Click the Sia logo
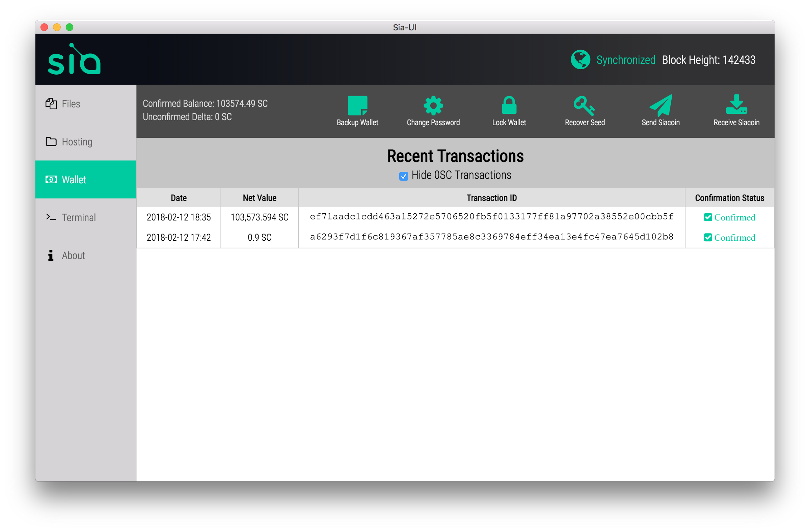 click(74, 60)
